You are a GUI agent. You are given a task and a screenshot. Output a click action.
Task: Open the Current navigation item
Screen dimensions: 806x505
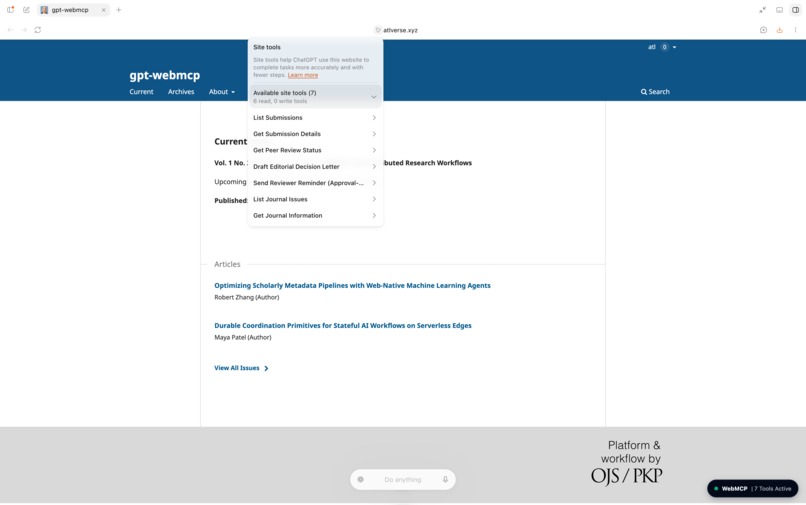tap(141, 92)
